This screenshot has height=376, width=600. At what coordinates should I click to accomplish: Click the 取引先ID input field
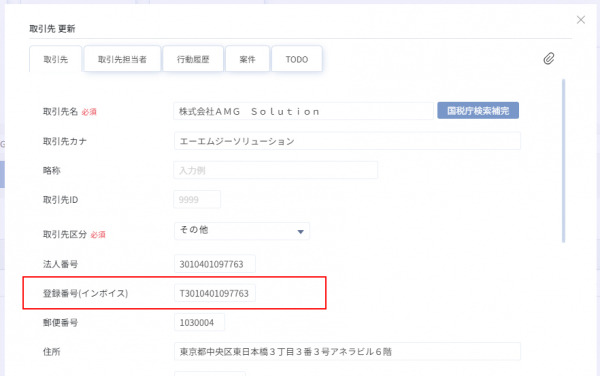point(197,199)
